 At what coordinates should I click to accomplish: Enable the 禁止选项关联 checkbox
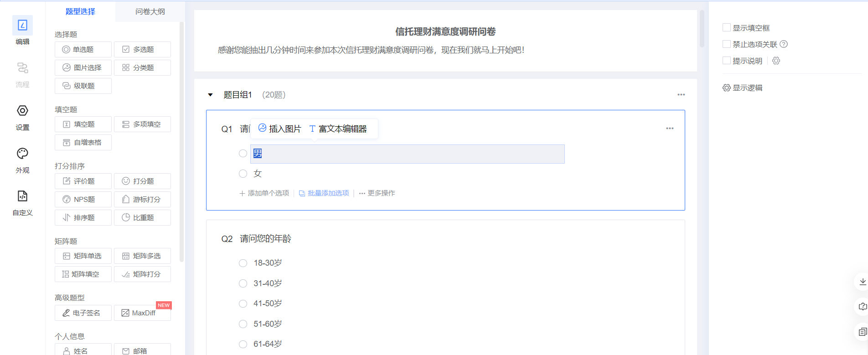[727, 44]
